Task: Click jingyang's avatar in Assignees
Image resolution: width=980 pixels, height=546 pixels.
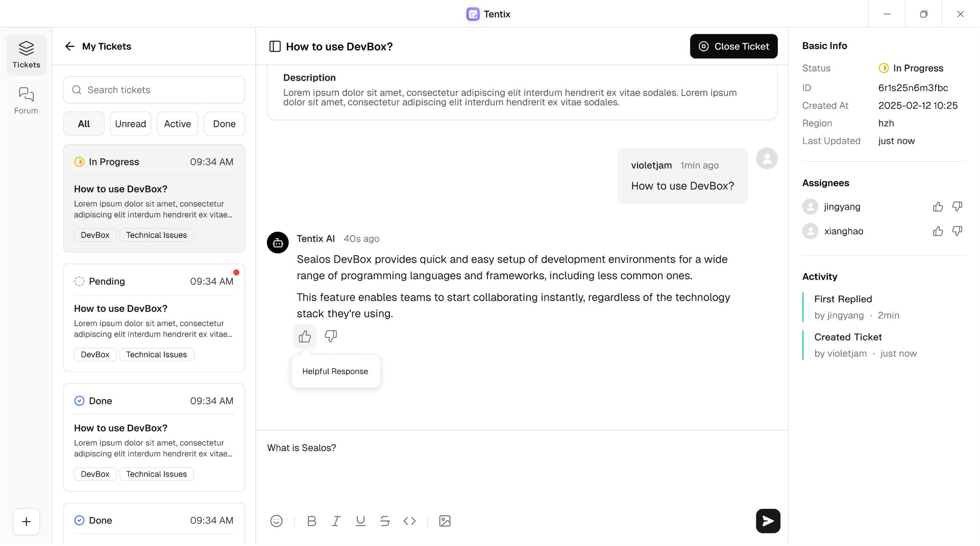Action: (x=810, y=207)
